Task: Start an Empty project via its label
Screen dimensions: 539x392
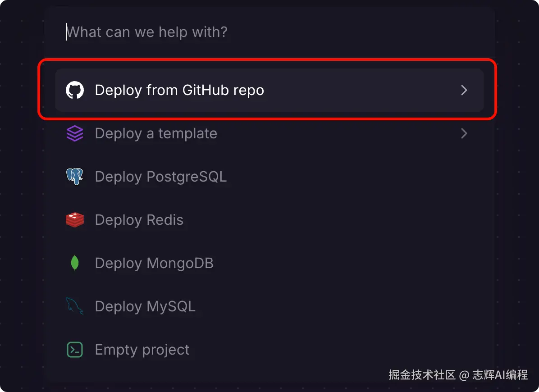Action: tap(142, 350)
